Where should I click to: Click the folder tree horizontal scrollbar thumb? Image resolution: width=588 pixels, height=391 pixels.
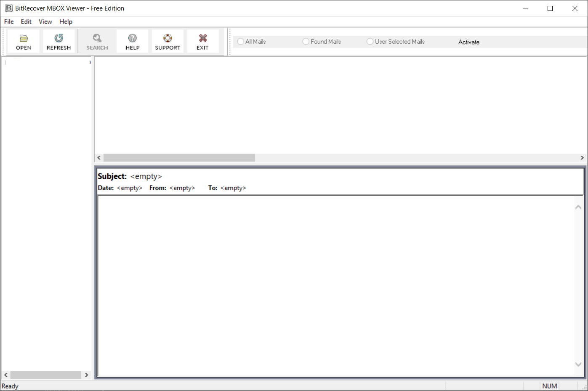point(45,375)
